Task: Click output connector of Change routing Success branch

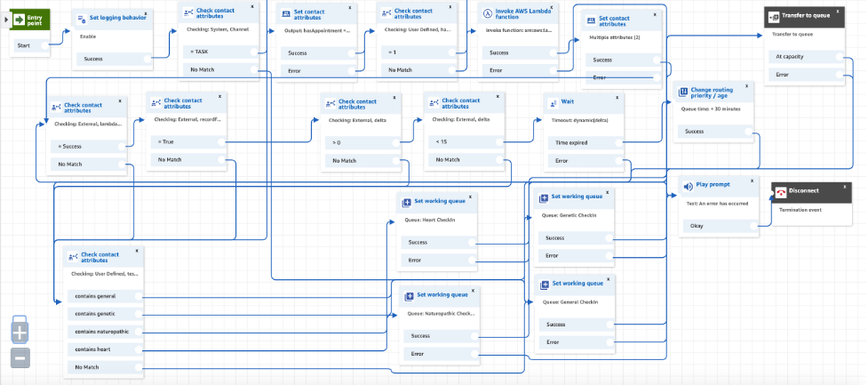Action: click(x=748, y=132)
